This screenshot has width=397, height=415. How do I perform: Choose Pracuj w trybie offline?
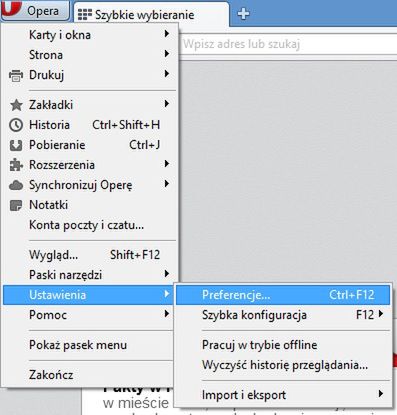click(x=283, y=345)
